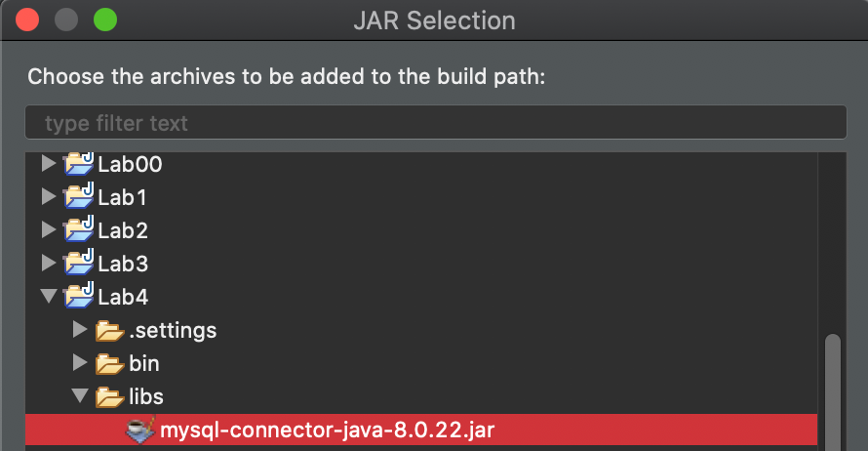Expand the Lab1 project tree node
The height and width of the screenshot is (451, 868).
click(48, 197)
